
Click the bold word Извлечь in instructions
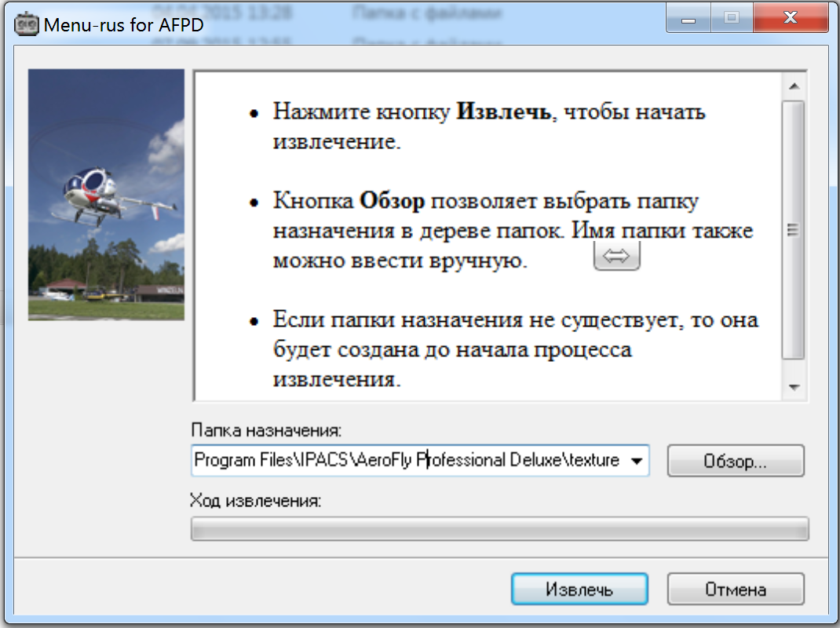click(x=503, y=111)
